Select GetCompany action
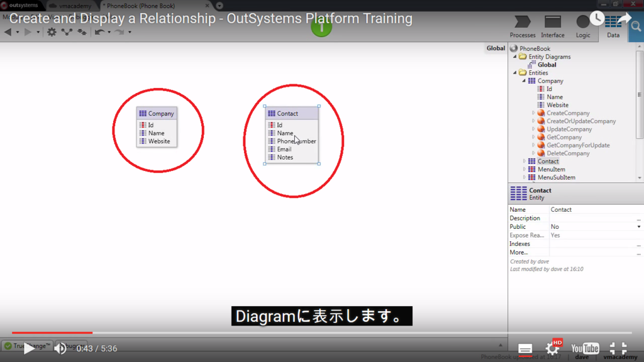644x362 pixels. 564,137
